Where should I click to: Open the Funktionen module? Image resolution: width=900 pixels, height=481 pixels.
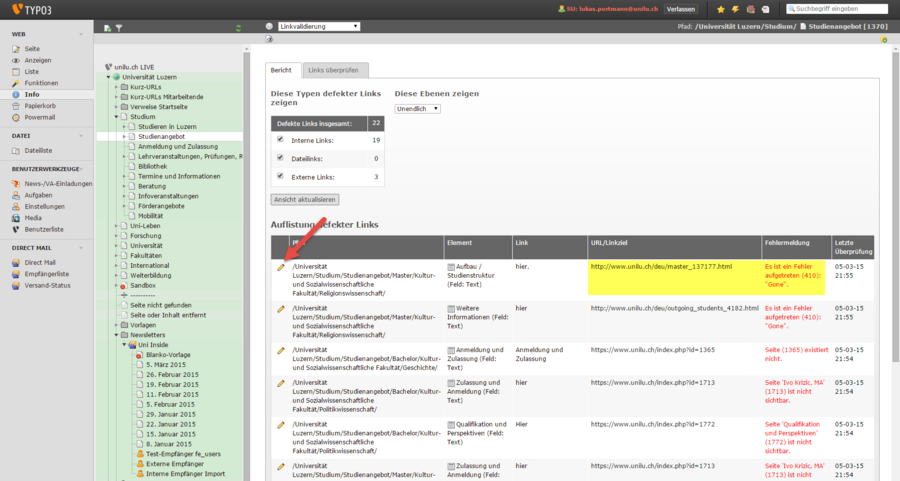coord(41,83)
